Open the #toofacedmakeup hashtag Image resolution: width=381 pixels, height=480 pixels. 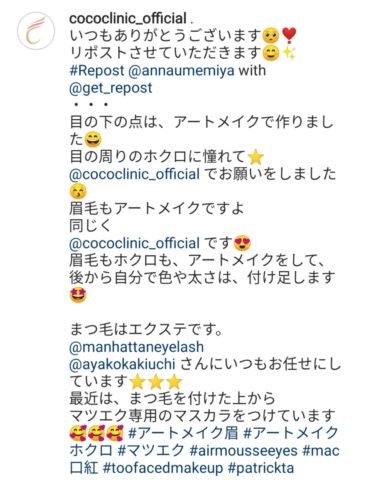click(163, 468)
